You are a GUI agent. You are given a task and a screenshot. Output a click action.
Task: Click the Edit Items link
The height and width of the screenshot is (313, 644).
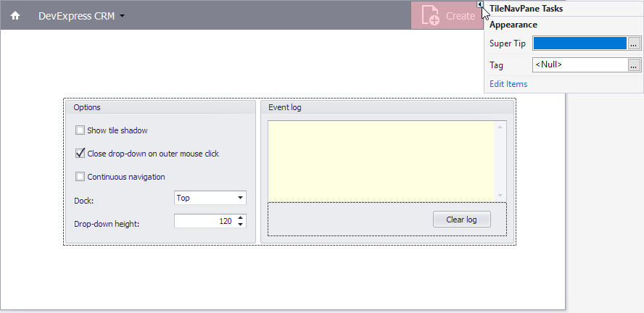tap(508, 84)
